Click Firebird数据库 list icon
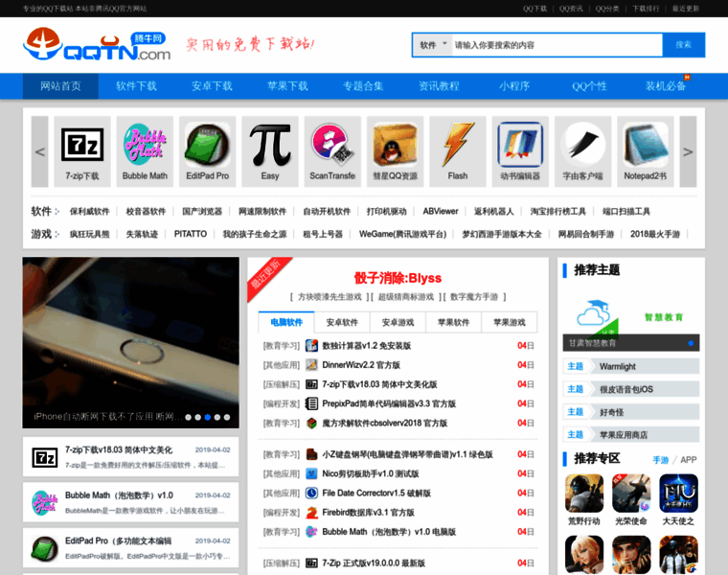The image size is (728, 575). point(311,513)
